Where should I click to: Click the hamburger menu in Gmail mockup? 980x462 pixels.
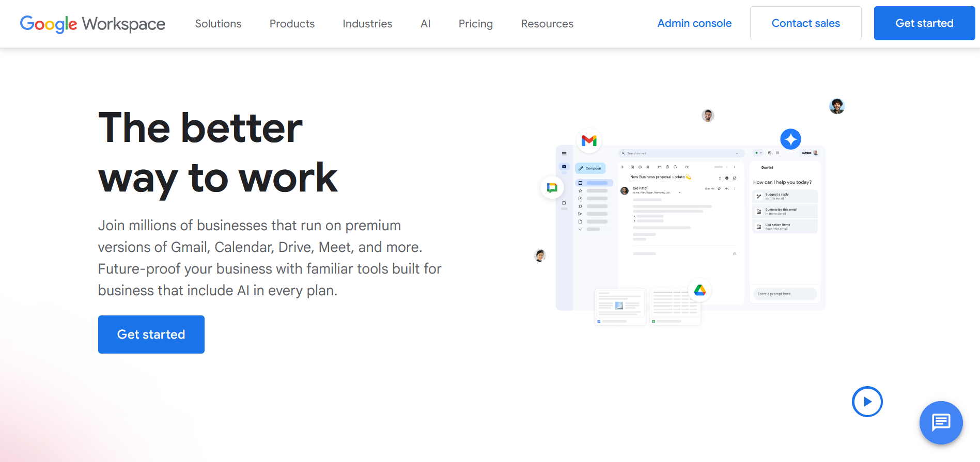(564, 154)
